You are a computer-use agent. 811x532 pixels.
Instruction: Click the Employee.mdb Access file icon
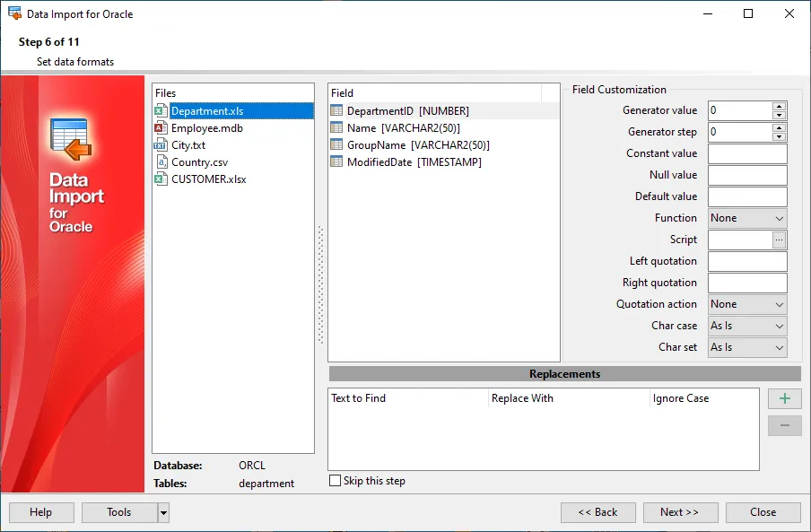pyautogui.click(x=161, y=127)
